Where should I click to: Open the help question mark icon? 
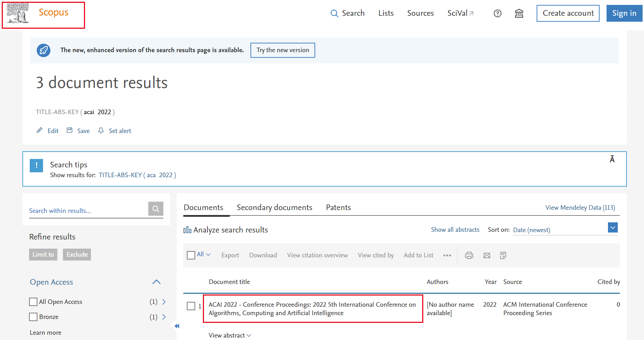pos(497,13)
